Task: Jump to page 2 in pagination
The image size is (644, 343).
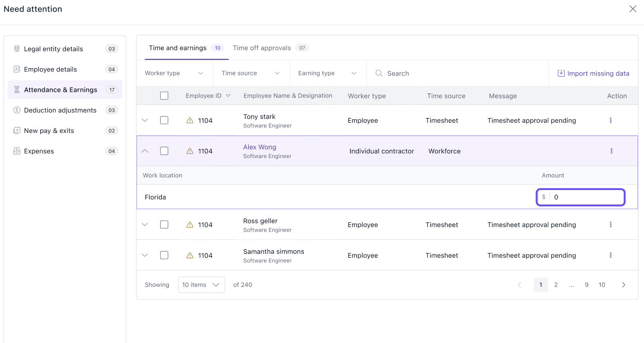Action: click(x=556, y=285)
